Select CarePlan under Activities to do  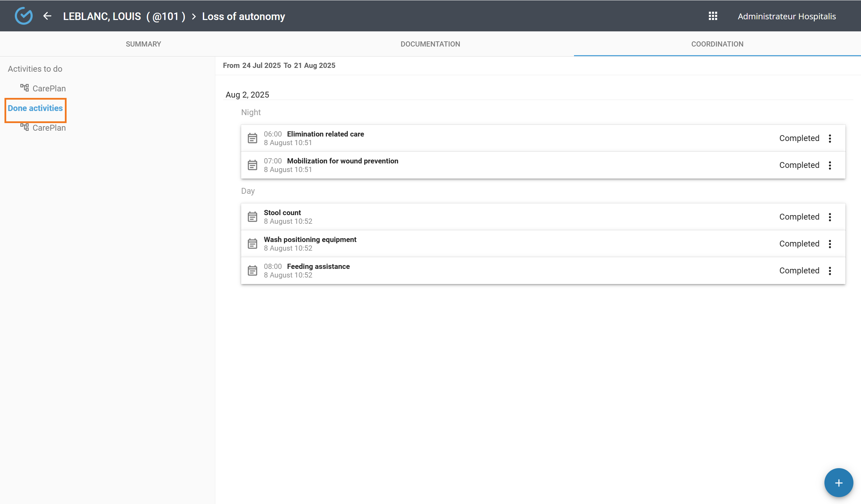tap(49, 89)
